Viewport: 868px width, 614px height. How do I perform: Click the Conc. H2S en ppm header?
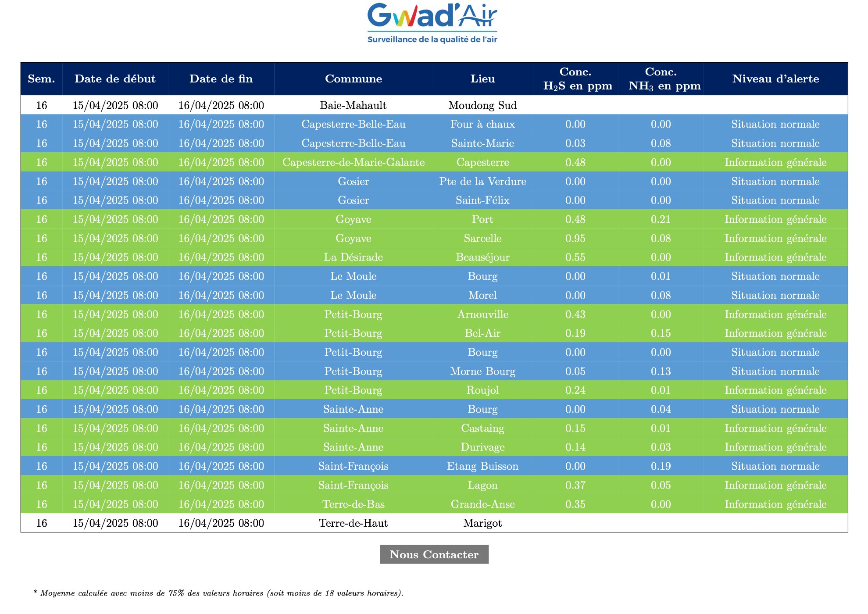(x=575, y=79)
